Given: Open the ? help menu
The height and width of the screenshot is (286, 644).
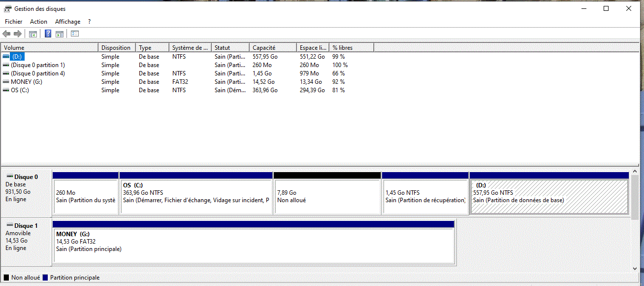Looking at the screenshot, I should tap(89, 22).
